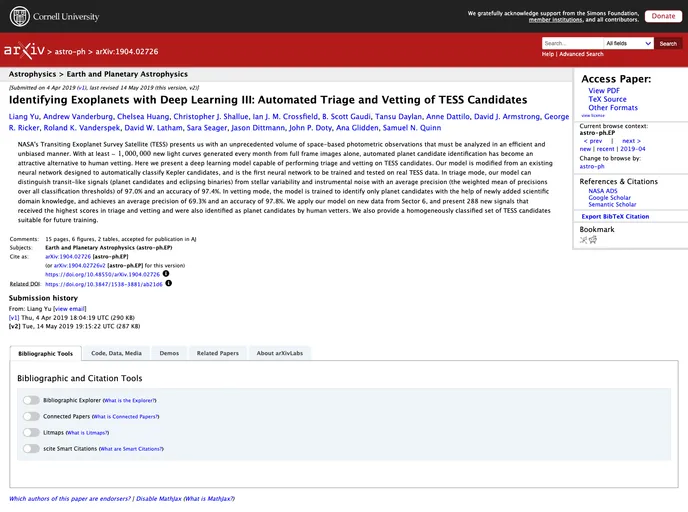This screenshot has width=688, height=512.
Task: Open author Samuel N. Quinn's link
Action: coord(412,128)
